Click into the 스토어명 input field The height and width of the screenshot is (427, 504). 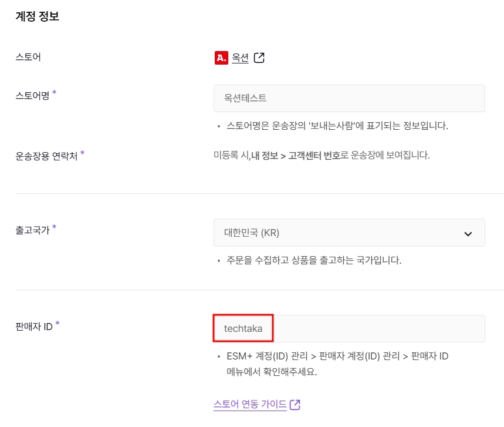[x=349, y=99]
